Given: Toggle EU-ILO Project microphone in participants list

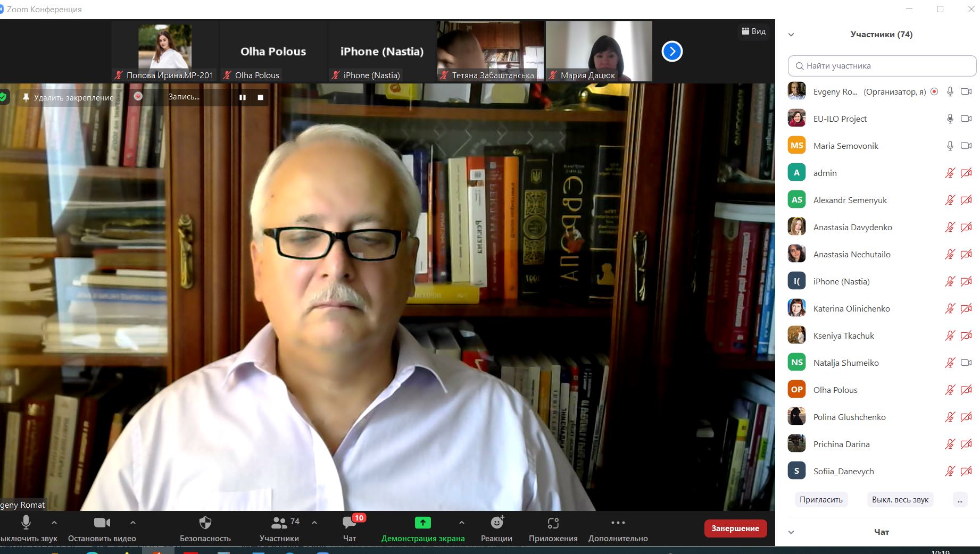Looking at the screenshot, I should pyautogui.click(x=950, y=119).
